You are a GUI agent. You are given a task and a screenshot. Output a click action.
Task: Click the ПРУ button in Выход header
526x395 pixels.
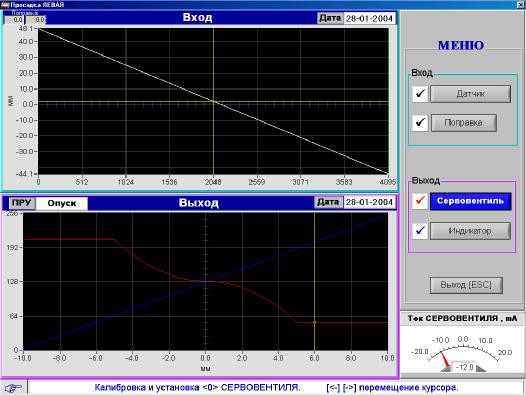[x=22, y=203]
